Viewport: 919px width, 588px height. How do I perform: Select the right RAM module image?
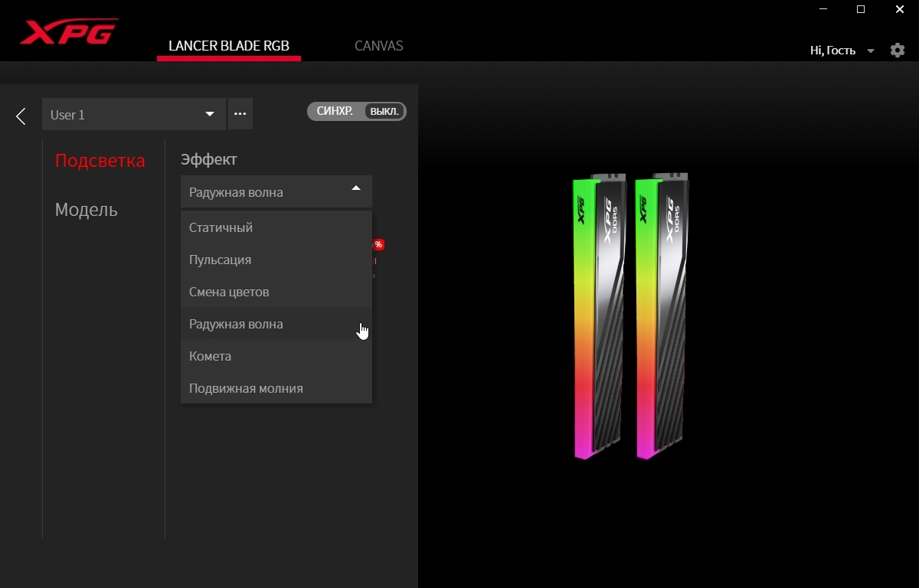661,316
